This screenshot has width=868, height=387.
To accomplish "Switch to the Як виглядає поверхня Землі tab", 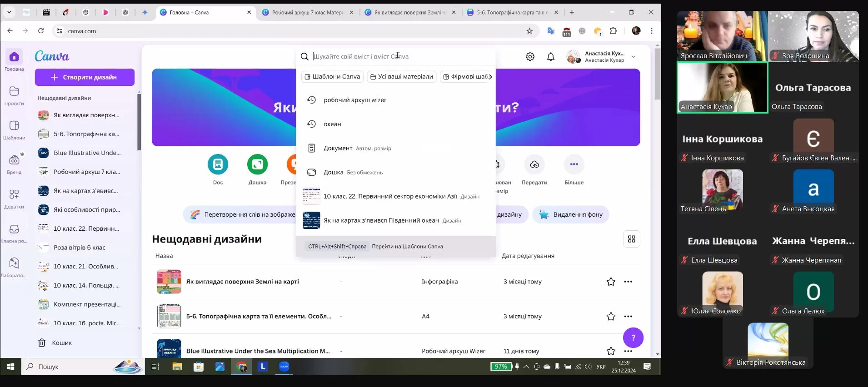I will (x=410, y=12).
